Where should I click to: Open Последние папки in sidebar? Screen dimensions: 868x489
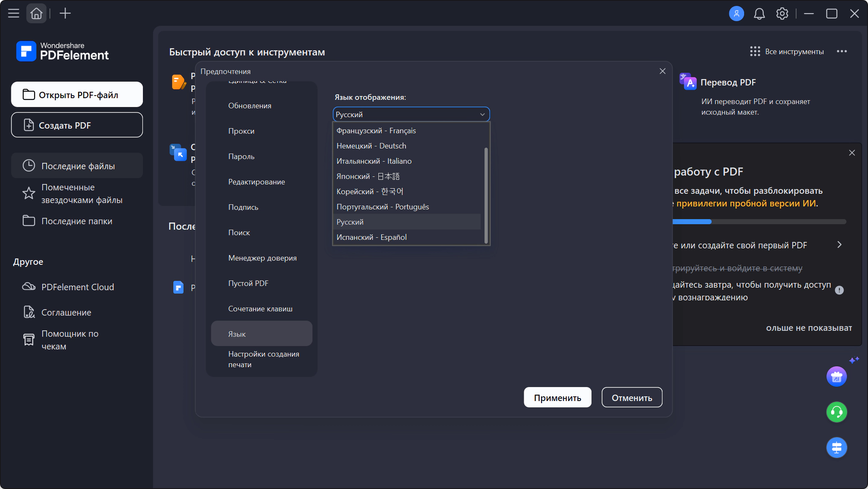(x=77, y=221)
